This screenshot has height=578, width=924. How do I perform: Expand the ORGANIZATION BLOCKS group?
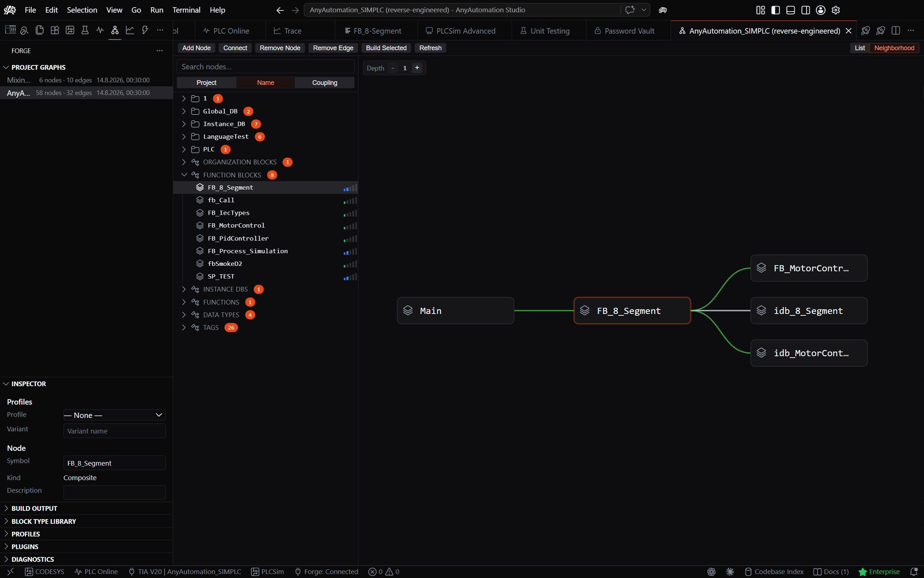click(184, 162)
